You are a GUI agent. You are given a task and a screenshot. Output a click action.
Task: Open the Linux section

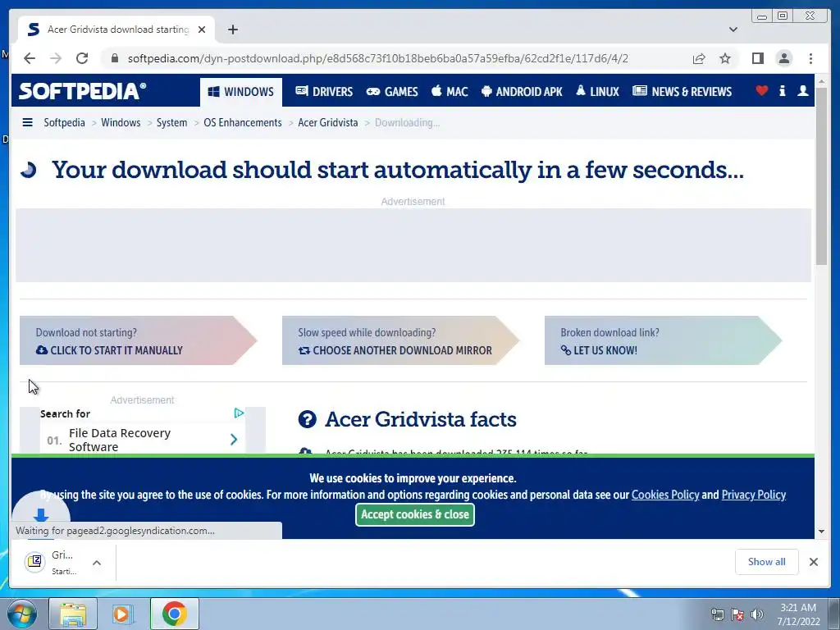coord(597,92)
